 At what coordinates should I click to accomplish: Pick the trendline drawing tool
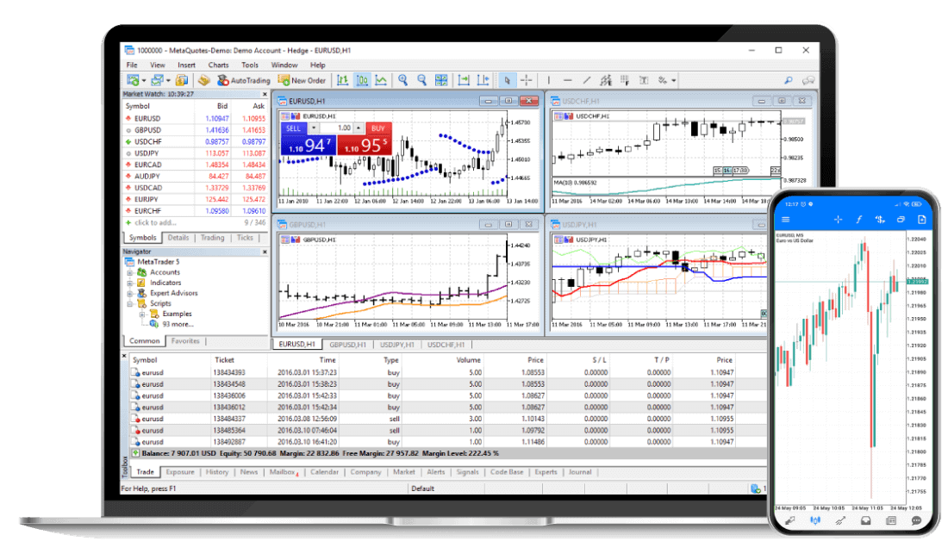(586, 80)
